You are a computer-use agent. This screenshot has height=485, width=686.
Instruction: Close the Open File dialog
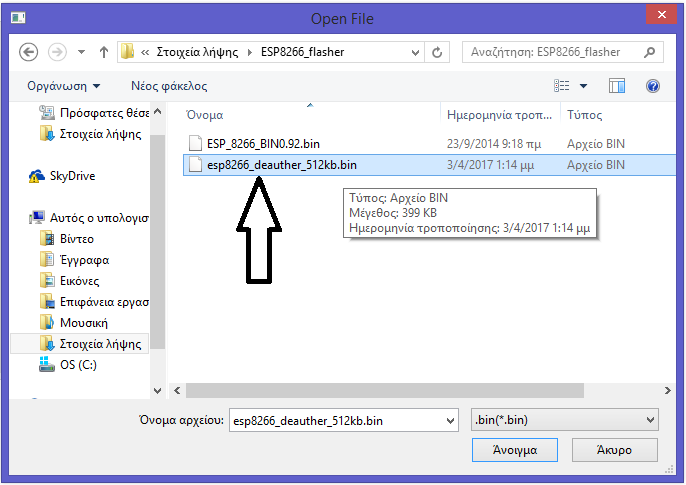662,14
